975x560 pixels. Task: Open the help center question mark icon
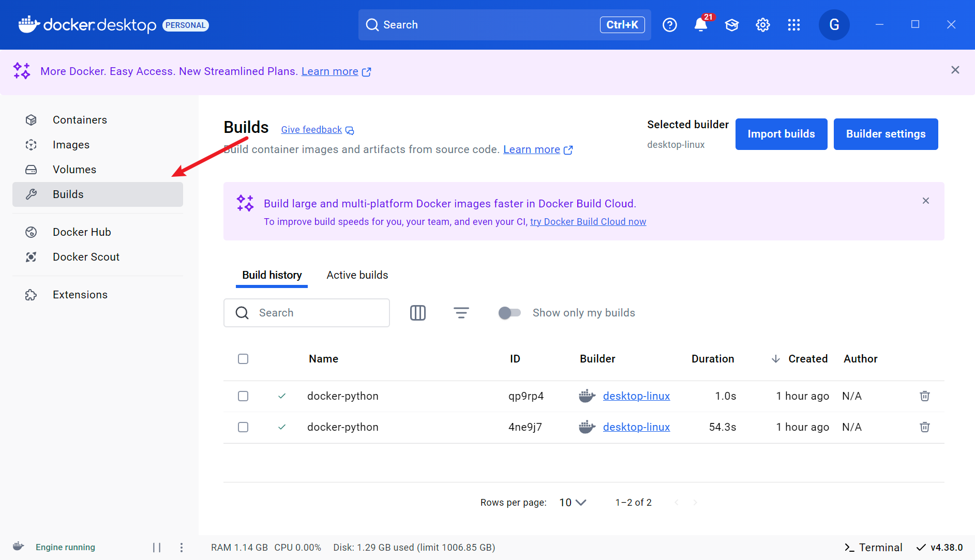click(670, 25)
